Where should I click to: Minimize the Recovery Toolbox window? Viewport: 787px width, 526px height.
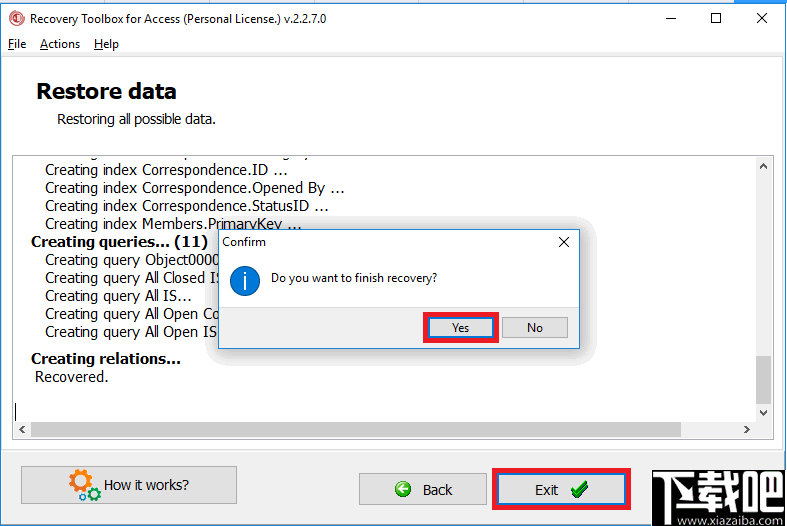[671, 19]
